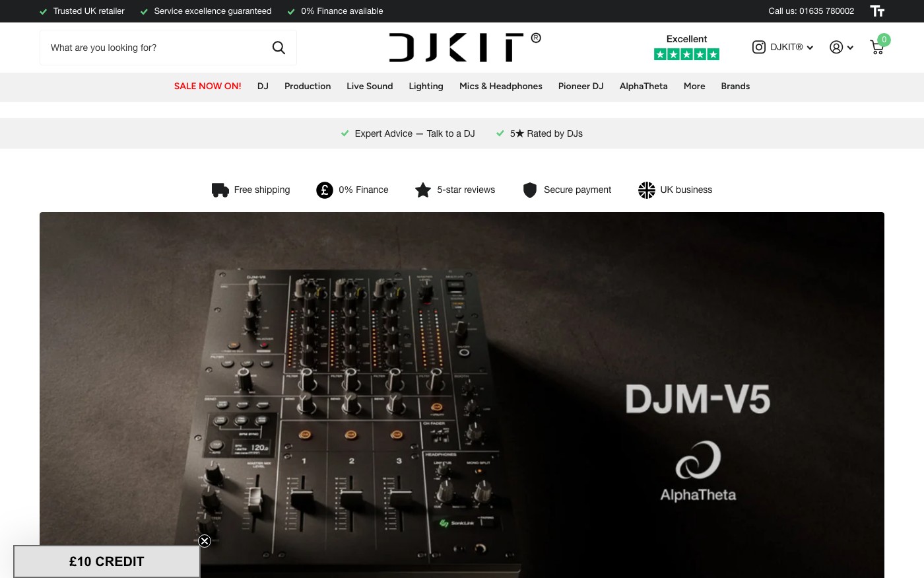Click the 'Excellent' Trustpilot label
Screen dimensions: 924x578
(x=686, y=39)
